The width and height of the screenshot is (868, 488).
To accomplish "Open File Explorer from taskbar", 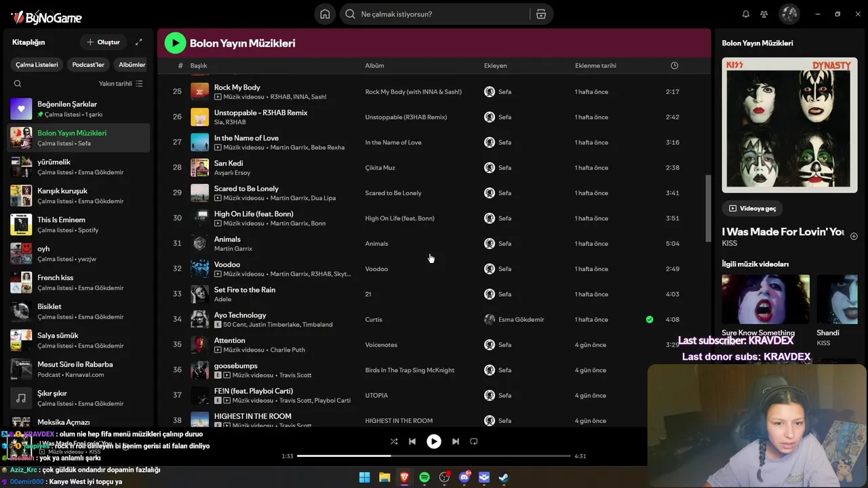I will point(384,477).
